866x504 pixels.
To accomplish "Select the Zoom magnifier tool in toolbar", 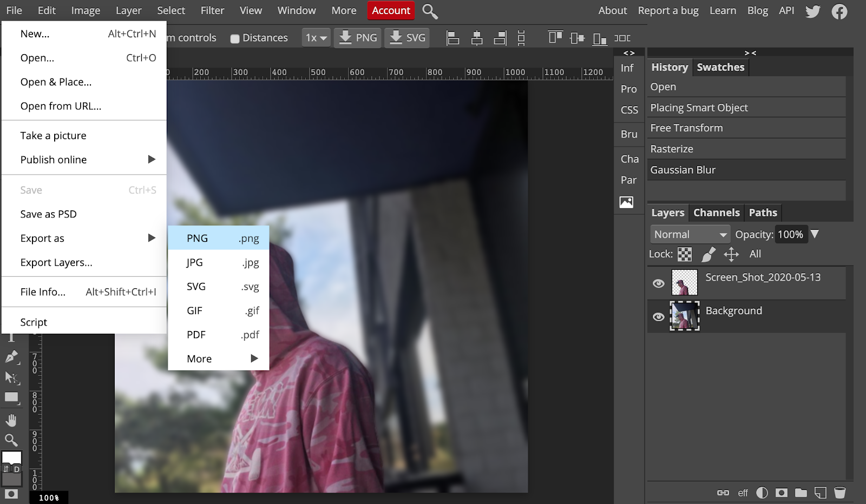I will (x=11, y=440).
